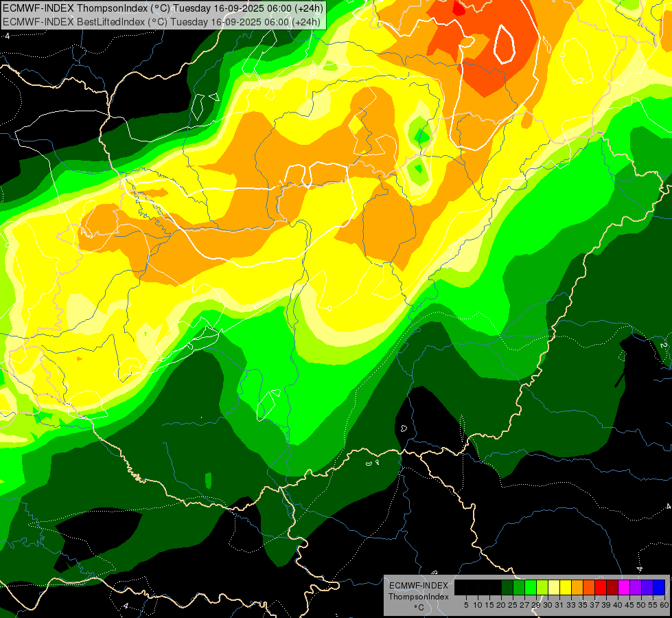Select the dark red legend swatch (39-40)

click(x=612, y=587)
